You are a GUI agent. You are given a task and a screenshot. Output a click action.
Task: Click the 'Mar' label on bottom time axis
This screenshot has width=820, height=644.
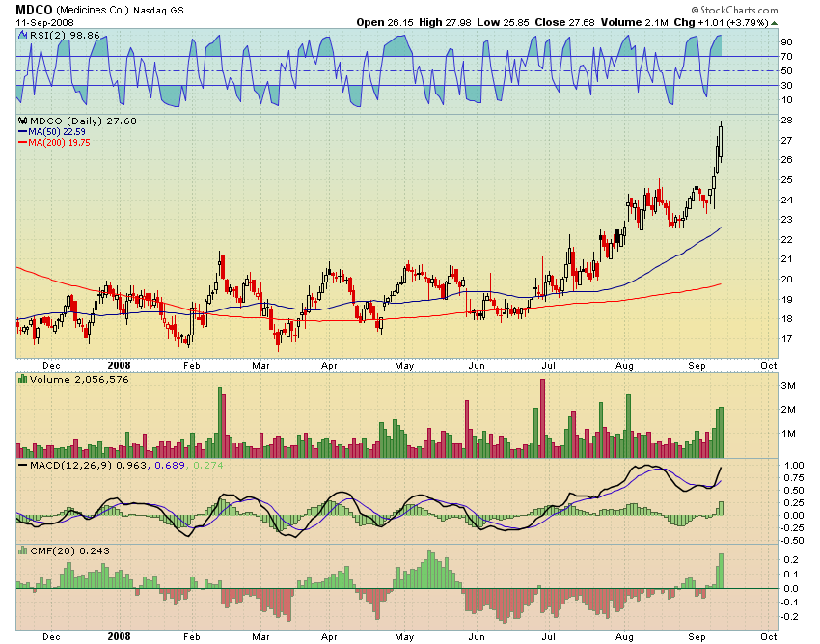[x=260, y=636]
